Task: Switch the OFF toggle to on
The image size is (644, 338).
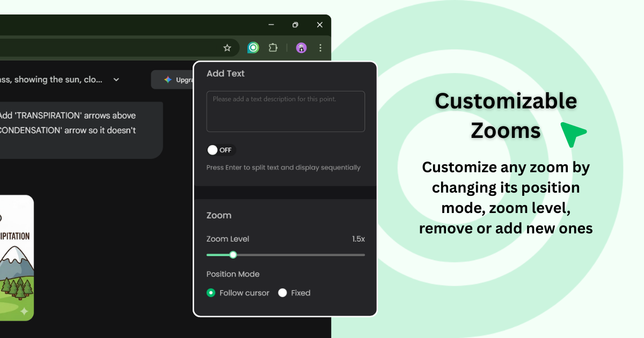Action: (x=220, y=150)
